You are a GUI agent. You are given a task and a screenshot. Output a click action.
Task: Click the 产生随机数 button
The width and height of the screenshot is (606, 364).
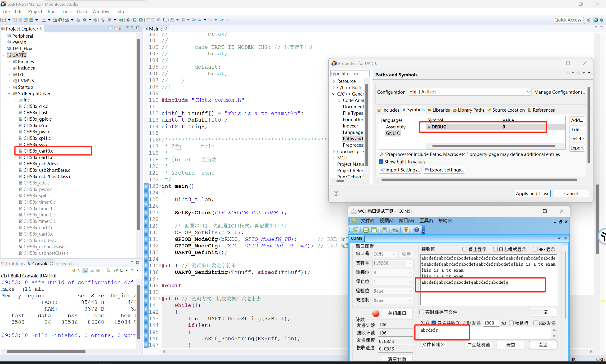tap(478, 345)
